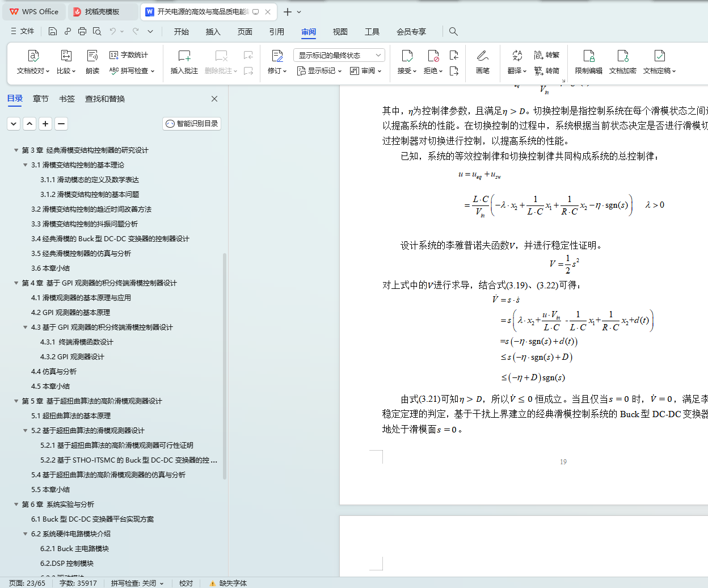Open print preview icon

point(97,31)
